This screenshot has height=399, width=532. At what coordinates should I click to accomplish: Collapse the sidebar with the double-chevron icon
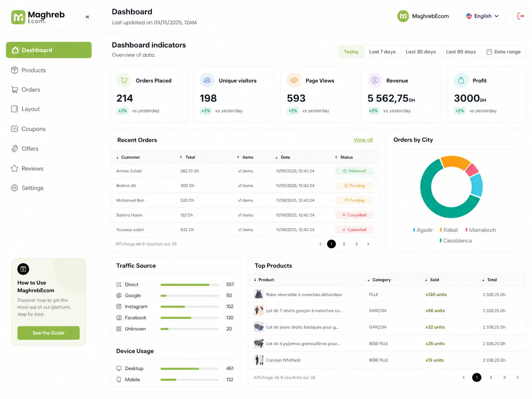tap(87, 17)
